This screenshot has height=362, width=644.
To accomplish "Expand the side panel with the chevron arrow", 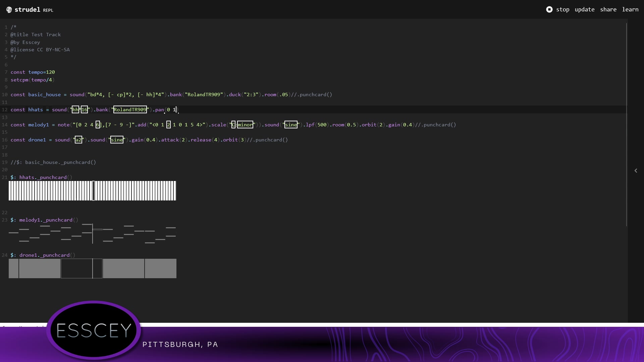I will click(636, 171).
